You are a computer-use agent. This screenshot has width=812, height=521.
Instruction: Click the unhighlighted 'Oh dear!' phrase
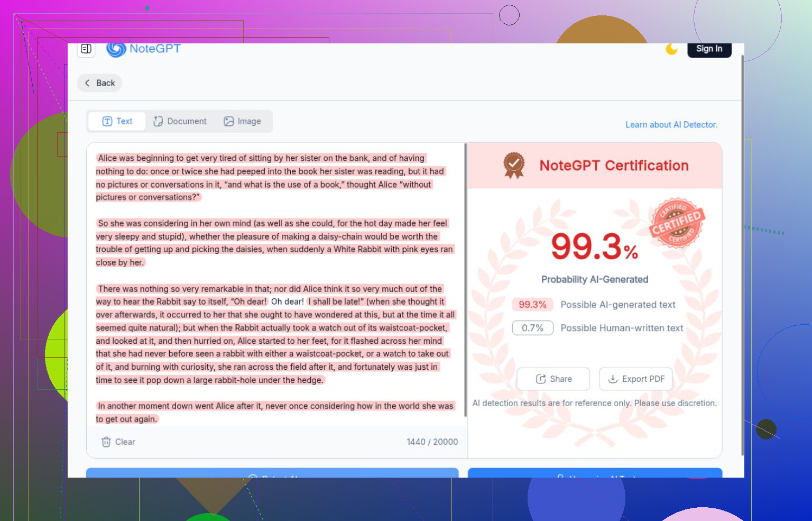coord(288,301)
